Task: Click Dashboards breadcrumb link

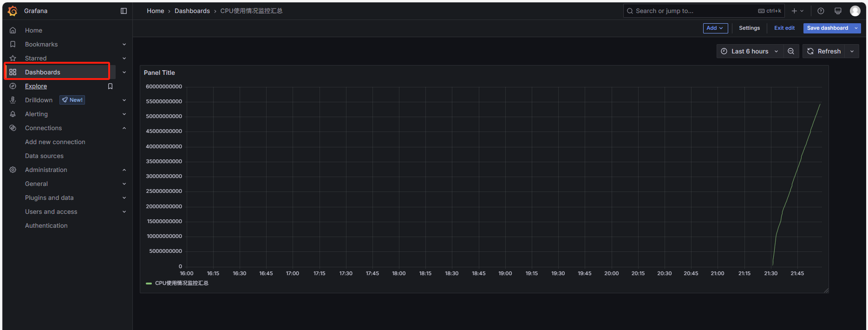Action: 192,11
